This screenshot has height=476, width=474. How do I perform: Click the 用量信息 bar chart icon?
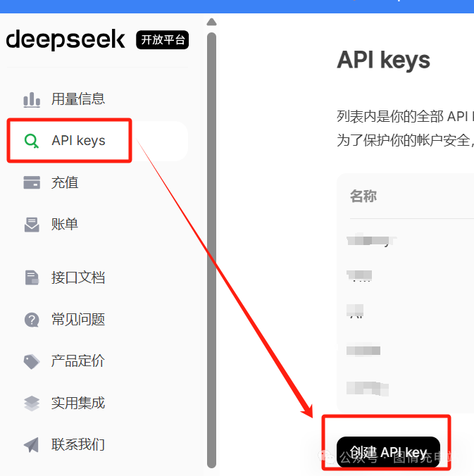coord(32,99)
